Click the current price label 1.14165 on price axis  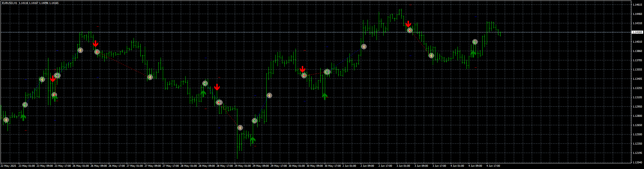(637, 32)
